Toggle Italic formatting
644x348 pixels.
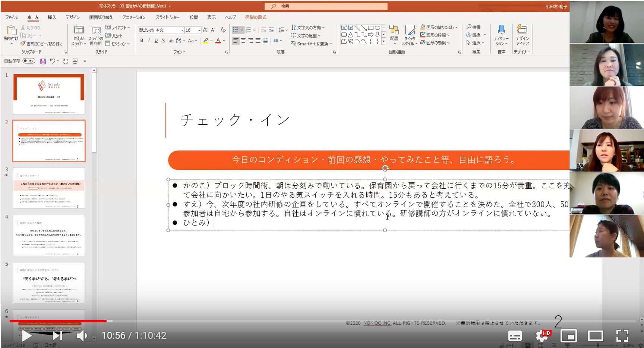click(x=149, y=41)
